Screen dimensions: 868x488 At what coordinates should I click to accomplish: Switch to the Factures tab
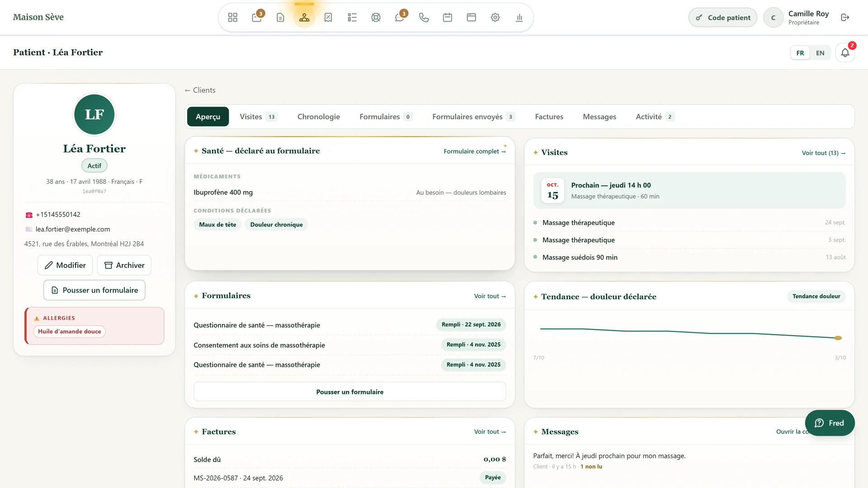(549, 117)
